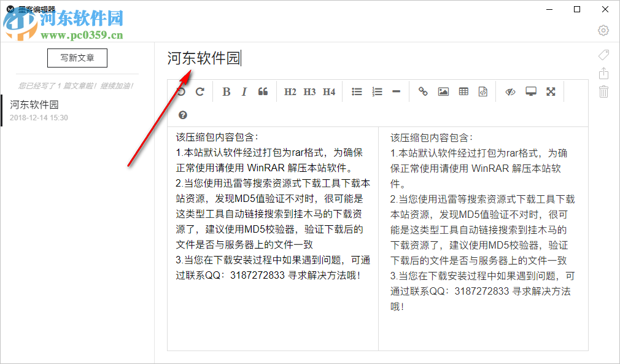The image size is (620, 364).
Task: Apply H4 heading formatting
Action: point(328,91)
